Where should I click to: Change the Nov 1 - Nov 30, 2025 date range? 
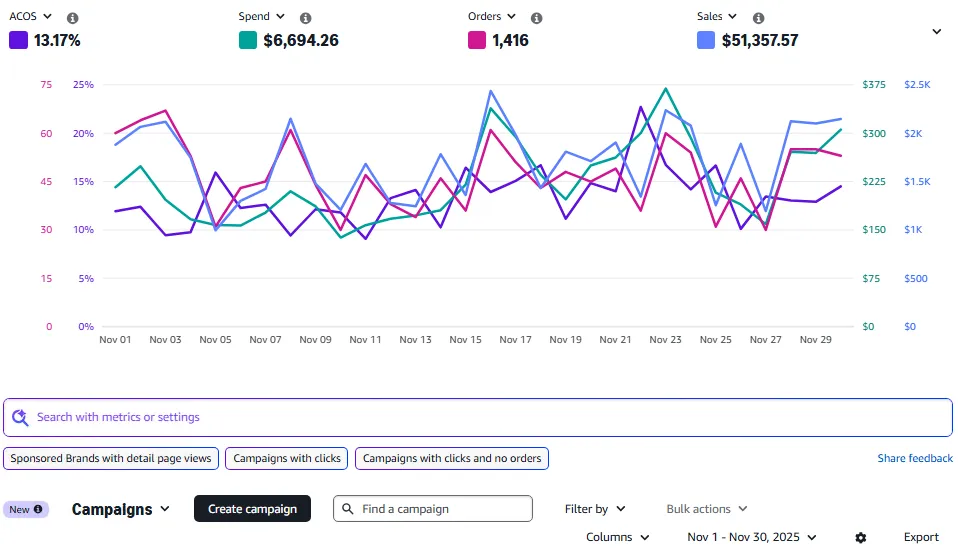click(752, 537)
